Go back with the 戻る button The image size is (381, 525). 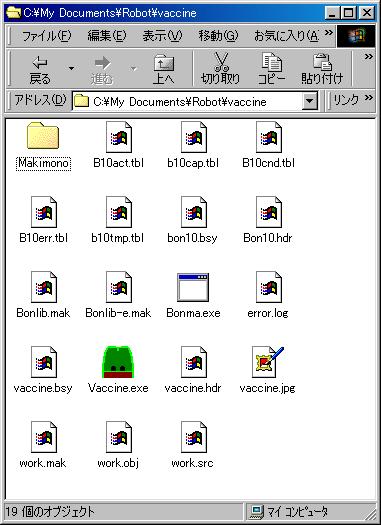[x=40, y=69]
